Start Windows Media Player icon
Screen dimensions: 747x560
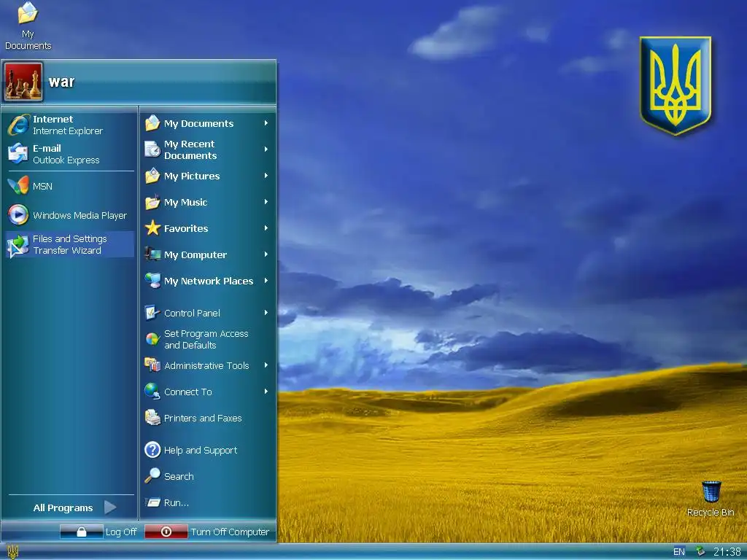pos(18,215)
